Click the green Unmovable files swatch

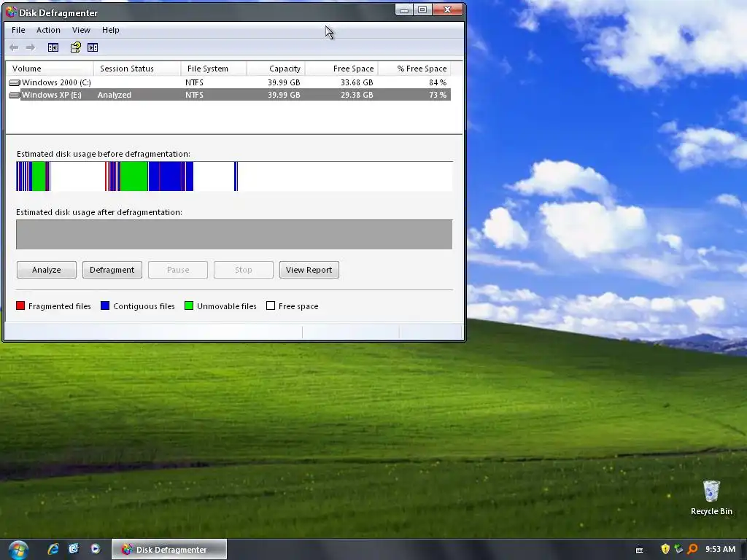[x=189, y=306]
